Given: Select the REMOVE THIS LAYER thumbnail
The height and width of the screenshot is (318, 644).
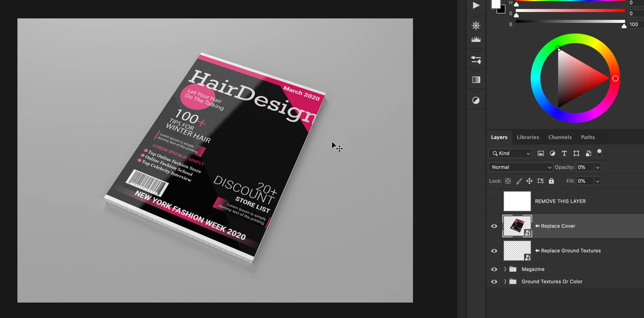Looking at the screenshot, I should 517,201.
